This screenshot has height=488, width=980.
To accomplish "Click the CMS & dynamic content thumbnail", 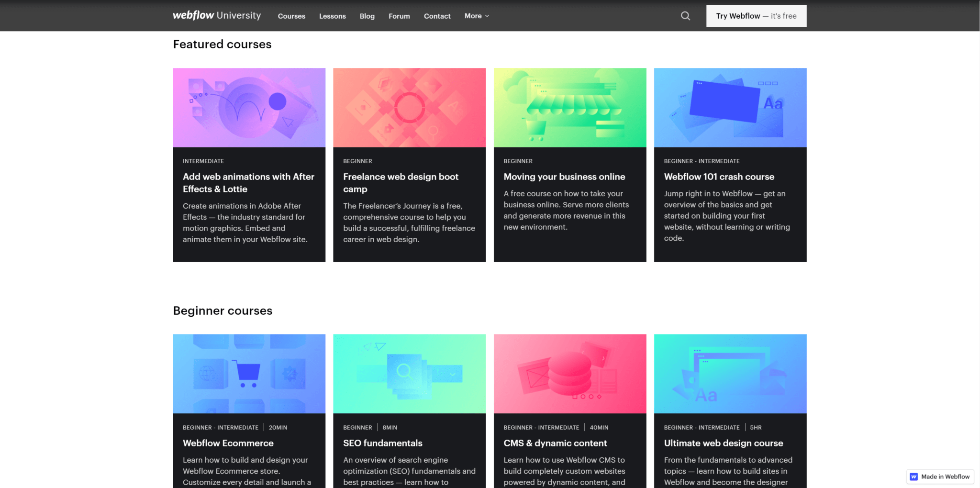I will coord(569,374).
